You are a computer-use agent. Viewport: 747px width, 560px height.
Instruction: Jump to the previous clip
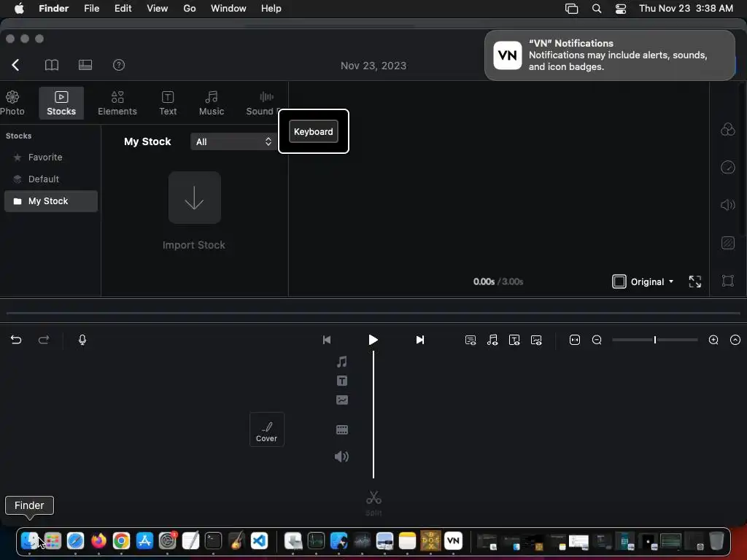[x=327, y=340]
